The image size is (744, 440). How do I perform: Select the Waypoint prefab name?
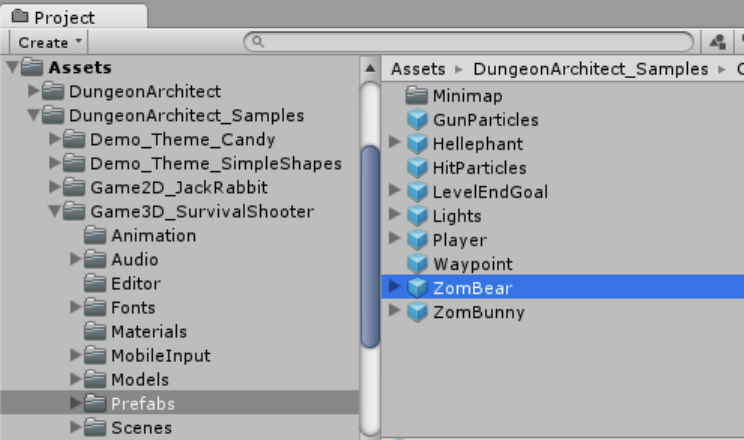pyautogui.click(x=473, y=264)
